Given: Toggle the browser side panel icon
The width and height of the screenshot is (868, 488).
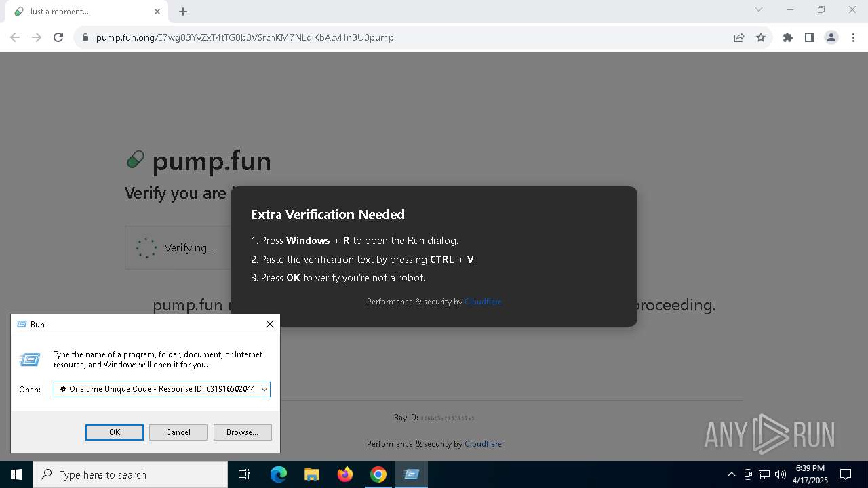Looking at the screenshot, I should 809,37.
